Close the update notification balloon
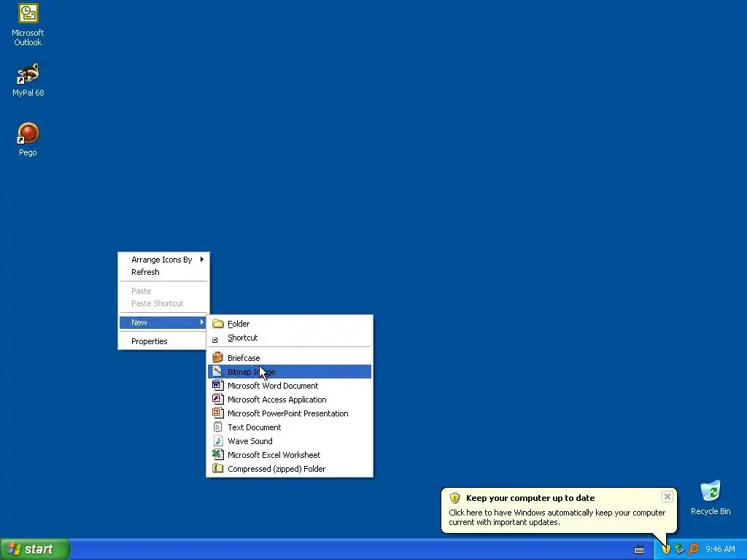Viewport: 747px width, 560px height. tap(667, 497)
